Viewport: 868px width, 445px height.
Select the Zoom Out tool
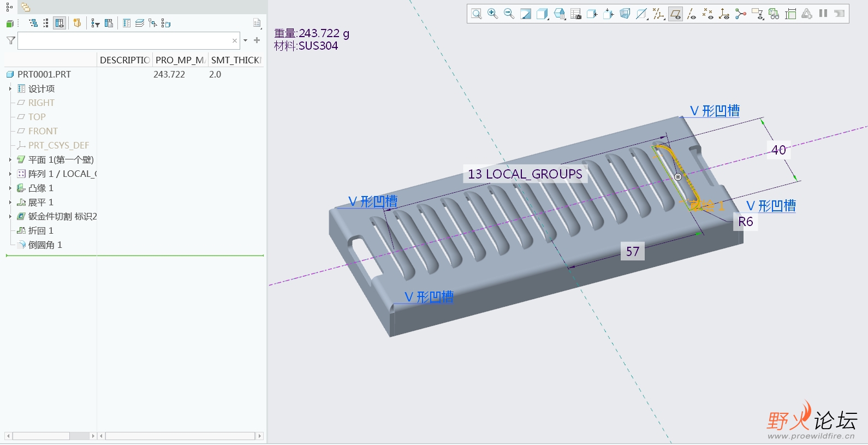click(509, 14)
